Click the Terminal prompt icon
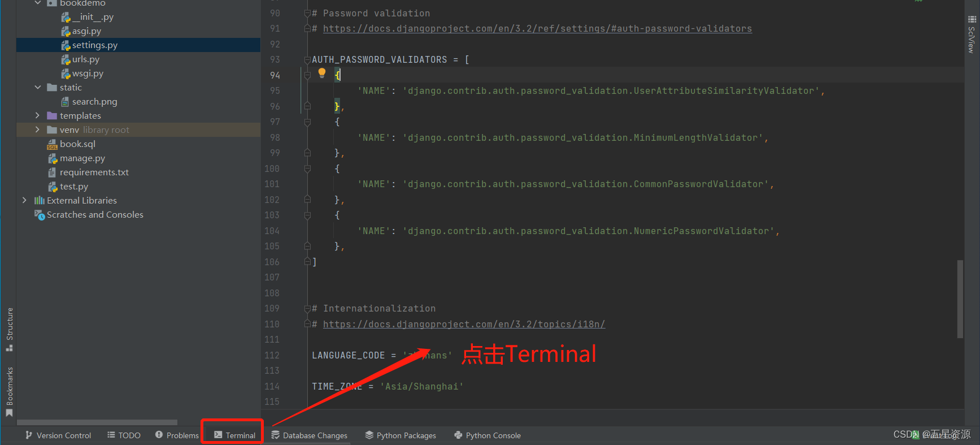This screenshot has width=980, height=445. [218, 435]
